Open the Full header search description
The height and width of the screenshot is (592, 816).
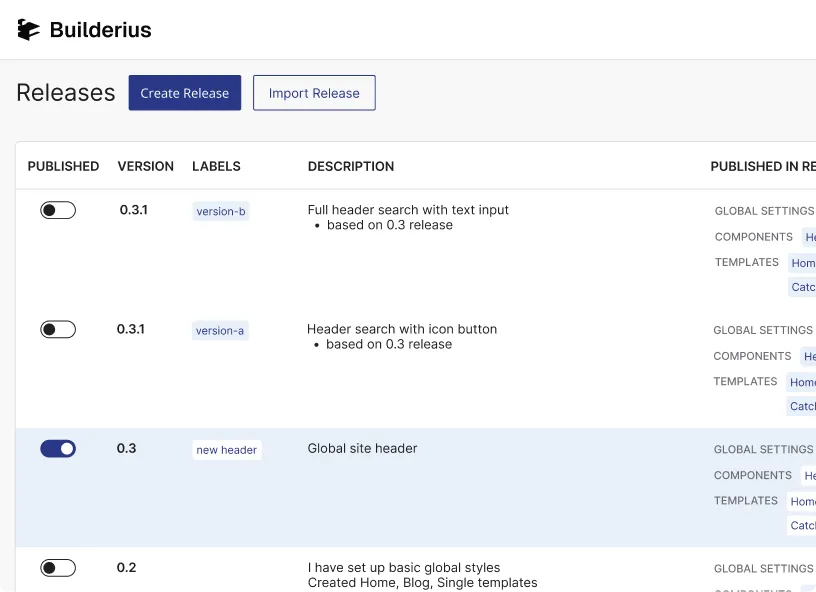(x=408, y=210)
